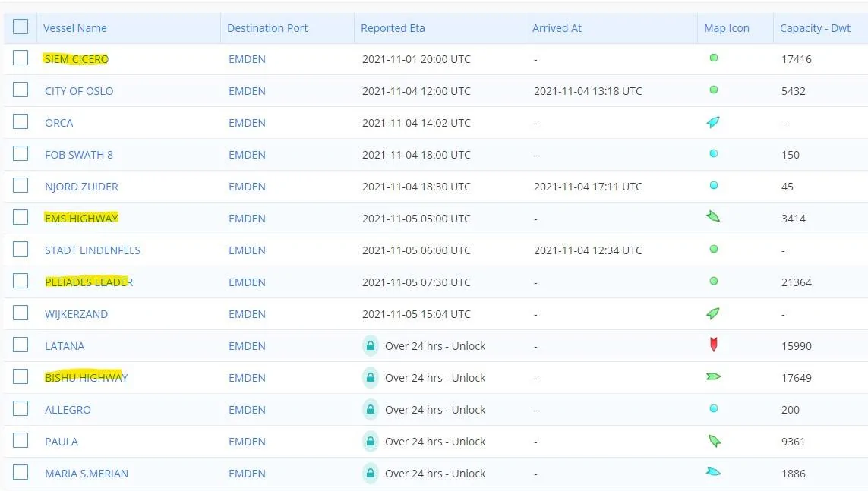The width and height of the screenshot is (868, 491).
Task: Select arrival time 2021-11-04 13:18 UTC
Action: 588,91
